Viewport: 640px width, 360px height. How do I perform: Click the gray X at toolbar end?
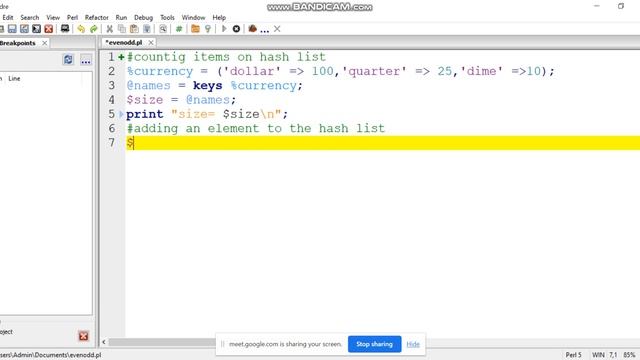[277, 29]
